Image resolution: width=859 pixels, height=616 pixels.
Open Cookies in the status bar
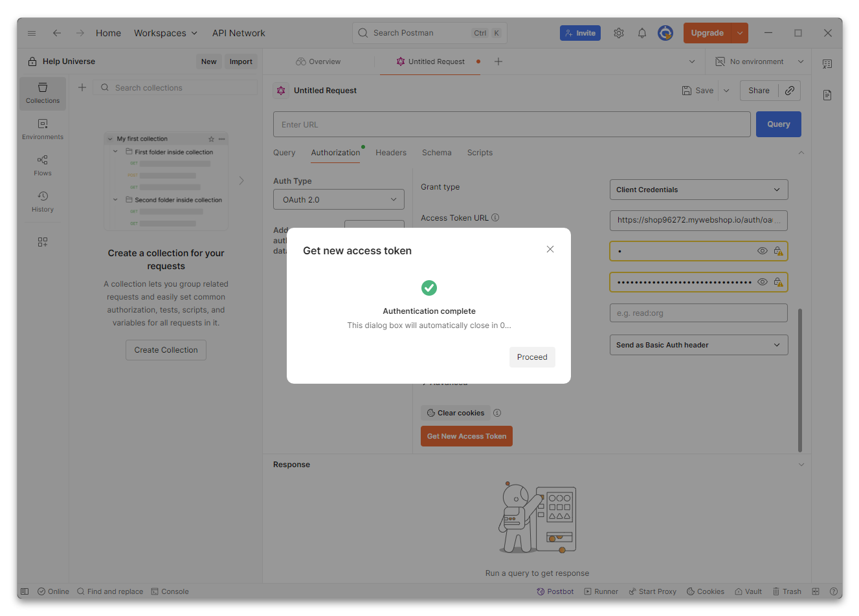[706, 591]
